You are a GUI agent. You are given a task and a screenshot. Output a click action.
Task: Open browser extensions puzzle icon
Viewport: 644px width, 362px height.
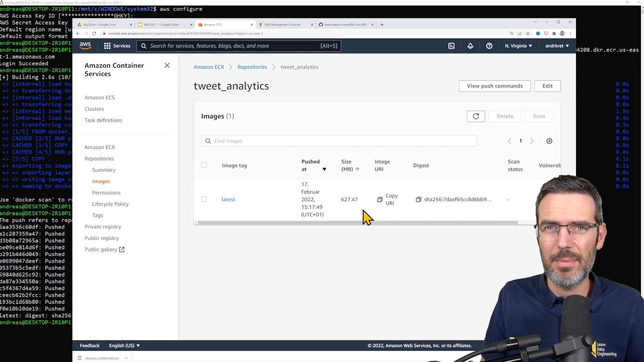click(554, 33)
